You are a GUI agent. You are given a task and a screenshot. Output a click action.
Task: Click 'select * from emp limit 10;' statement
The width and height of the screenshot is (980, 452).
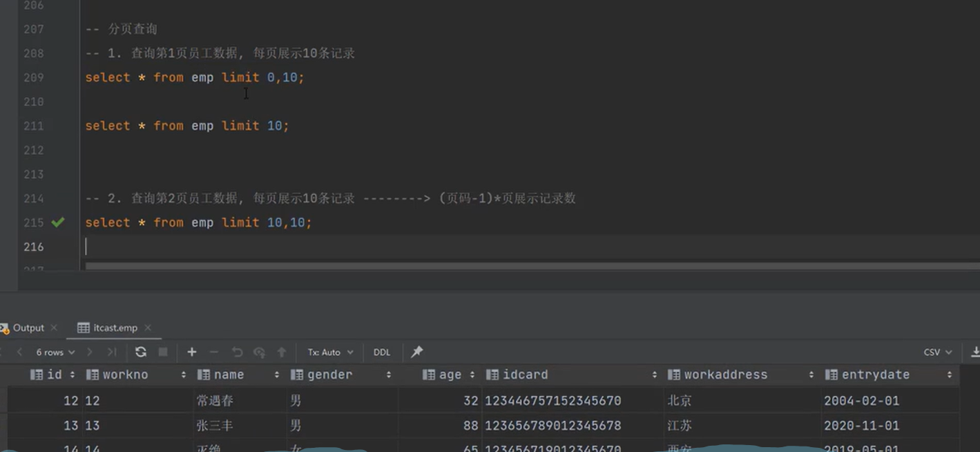(187, 126)
